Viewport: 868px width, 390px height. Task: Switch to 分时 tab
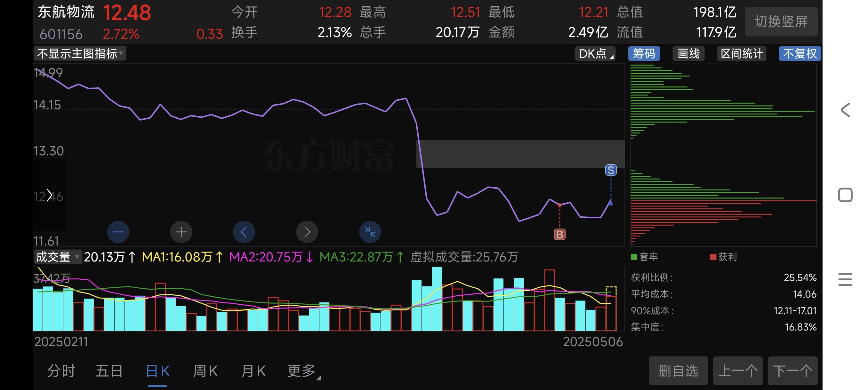[x=61, y=371]
